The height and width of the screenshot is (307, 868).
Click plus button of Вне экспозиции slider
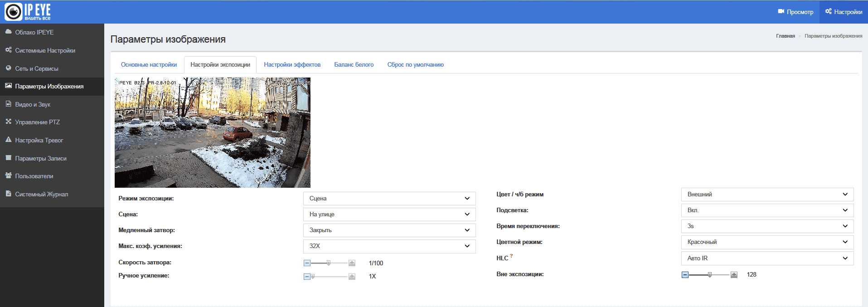coord(734,275)
